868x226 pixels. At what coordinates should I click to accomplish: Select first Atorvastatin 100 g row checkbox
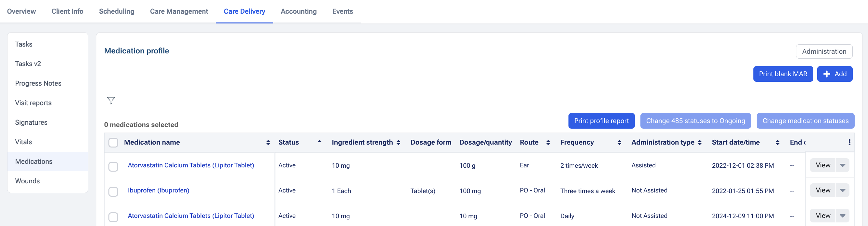coord(113,166)
